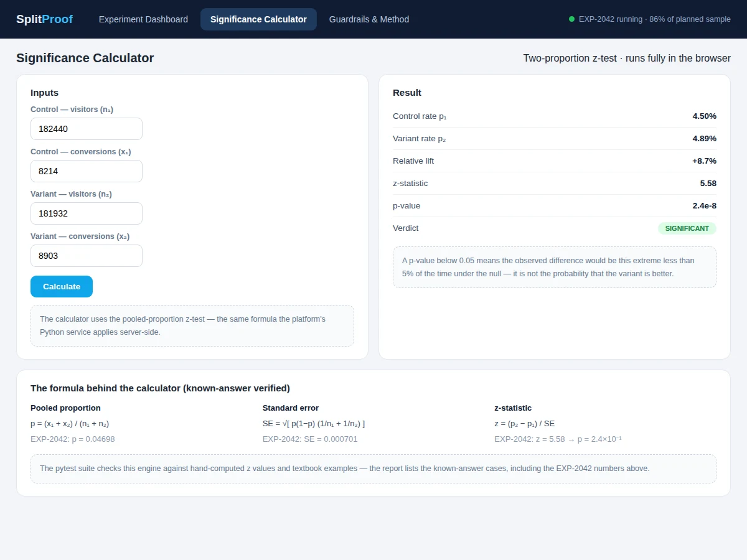Click the Control rate value 4.50%

point(705,116)
